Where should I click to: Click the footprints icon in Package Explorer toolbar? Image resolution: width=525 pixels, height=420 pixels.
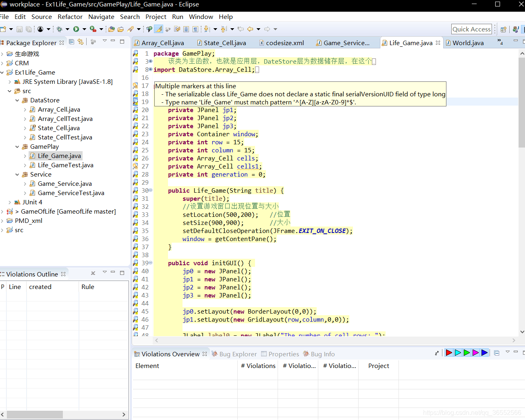point(93,42)
